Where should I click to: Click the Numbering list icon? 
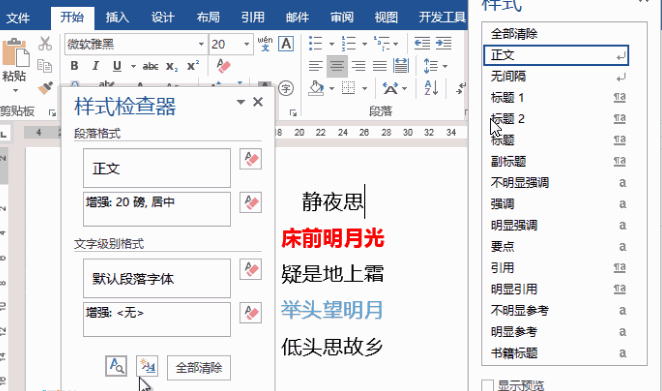(x=348, y=43)
